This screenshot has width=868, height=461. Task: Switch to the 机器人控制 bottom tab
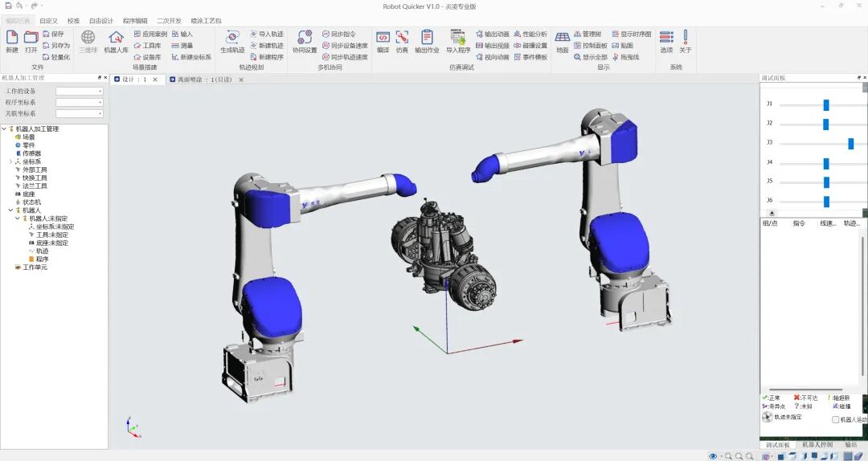pos(817,445)
